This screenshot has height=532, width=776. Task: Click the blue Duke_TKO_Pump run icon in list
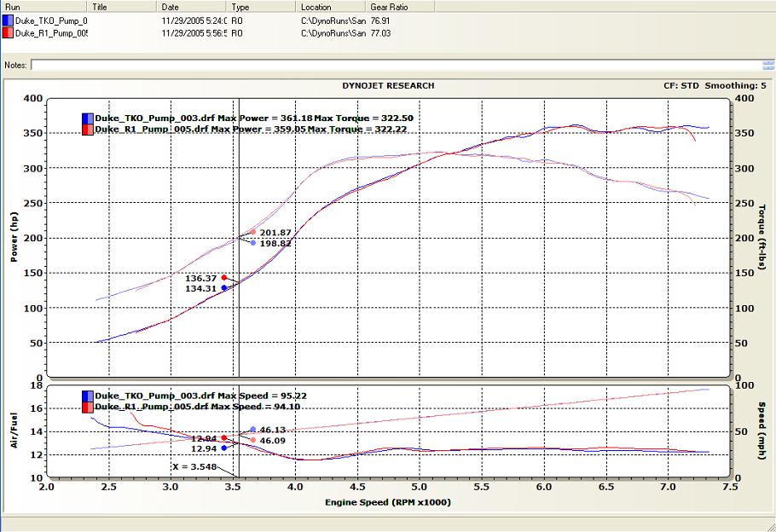coord(8,20)
